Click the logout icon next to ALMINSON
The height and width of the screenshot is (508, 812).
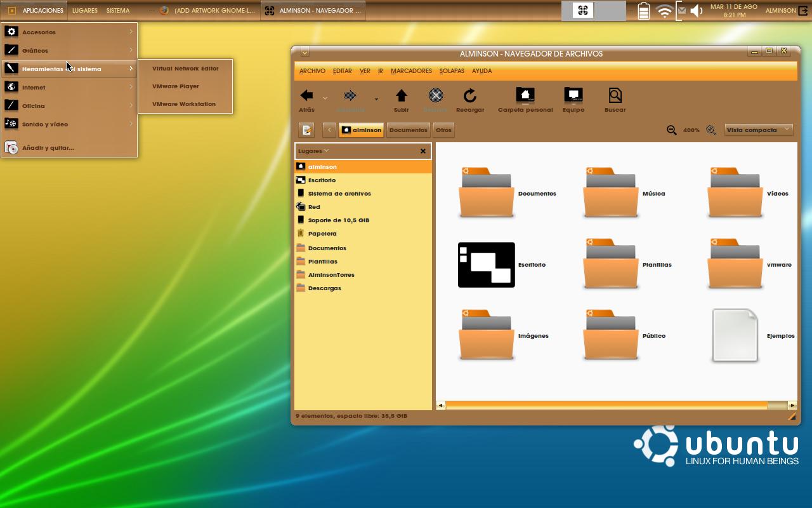[x=803, y=11]
